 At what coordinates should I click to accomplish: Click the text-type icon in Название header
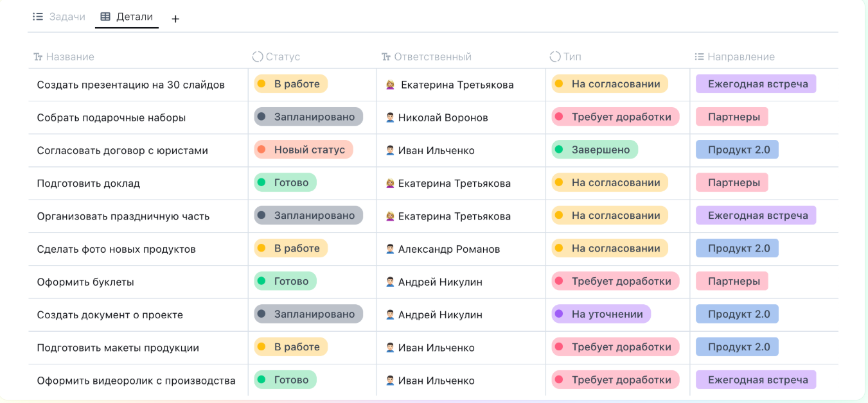tap(36, 57)
